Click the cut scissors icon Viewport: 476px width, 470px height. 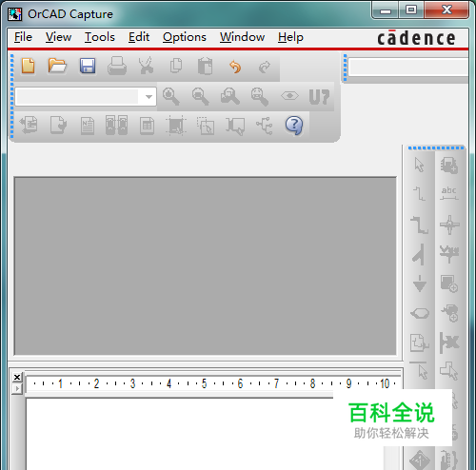146,66
